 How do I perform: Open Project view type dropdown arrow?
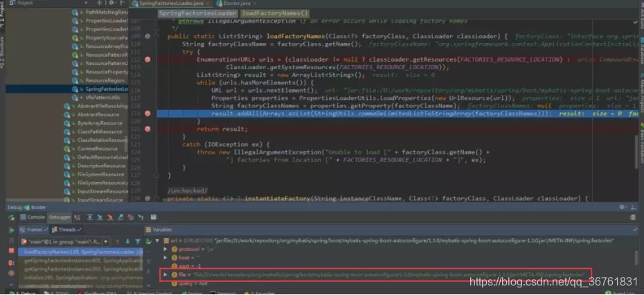[x=87, y=3]
